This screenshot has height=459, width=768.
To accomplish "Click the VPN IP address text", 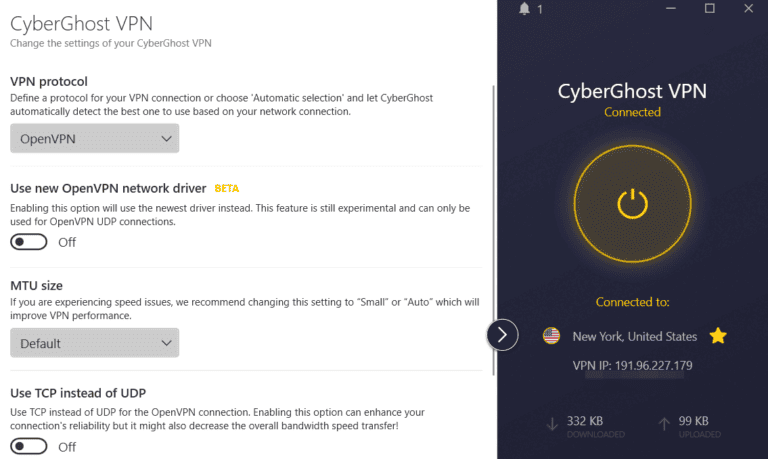I will pyautogui.click(x=632, y=366).
